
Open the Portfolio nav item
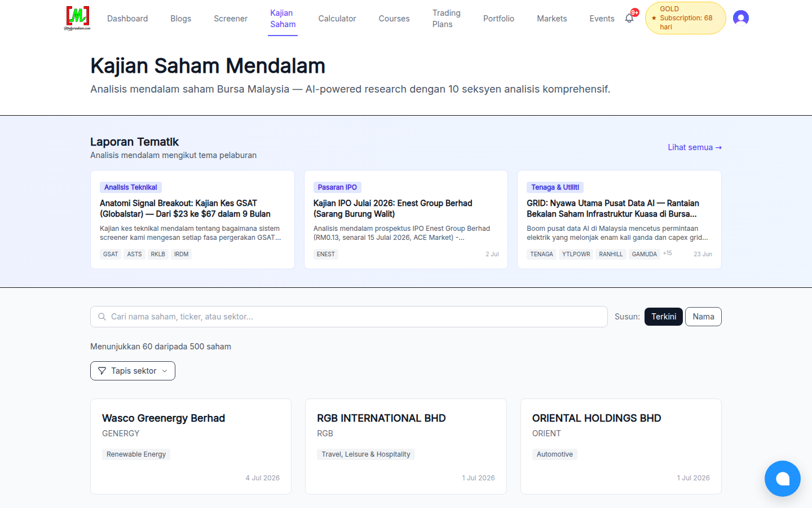[x=498, y=19]
